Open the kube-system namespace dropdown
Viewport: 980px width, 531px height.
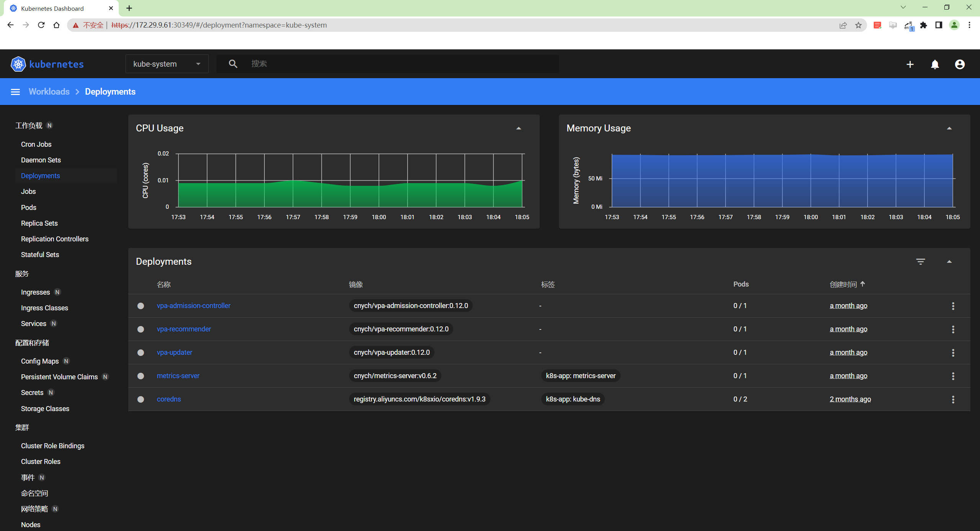click(167, 64)
